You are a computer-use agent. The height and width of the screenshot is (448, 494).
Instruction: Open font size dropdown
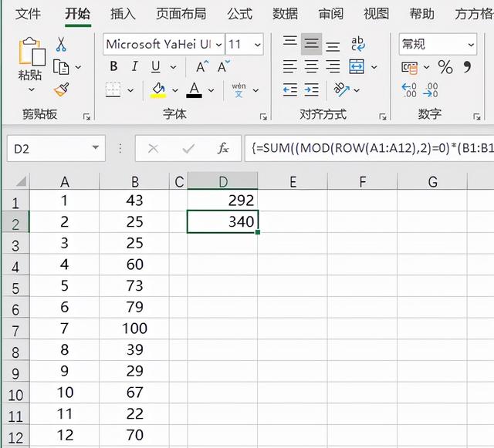(257, 45)
